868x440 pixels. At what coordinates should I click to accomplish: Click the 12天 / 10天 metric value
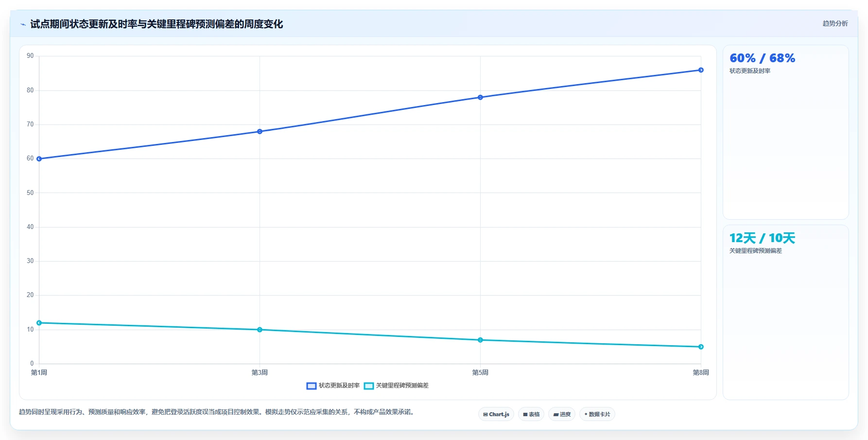[x=762, y=238]
